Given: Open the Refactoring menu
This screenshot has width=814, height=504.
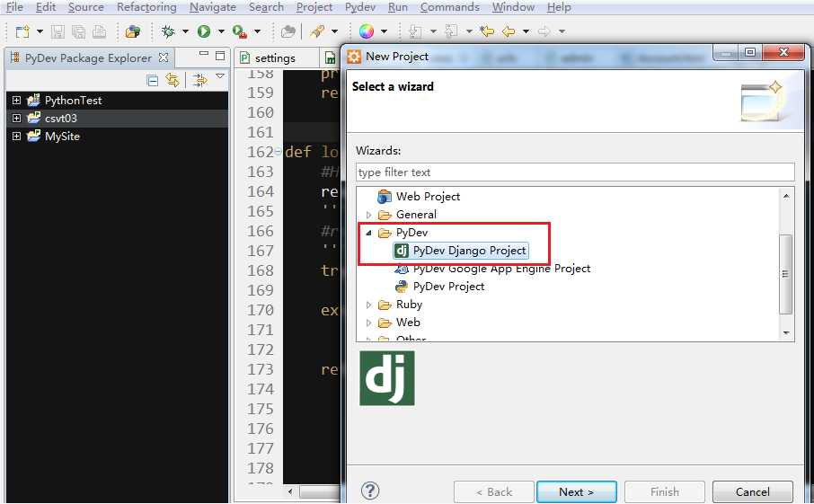Looking at the screenshot, I should click(x=146, y=7).
